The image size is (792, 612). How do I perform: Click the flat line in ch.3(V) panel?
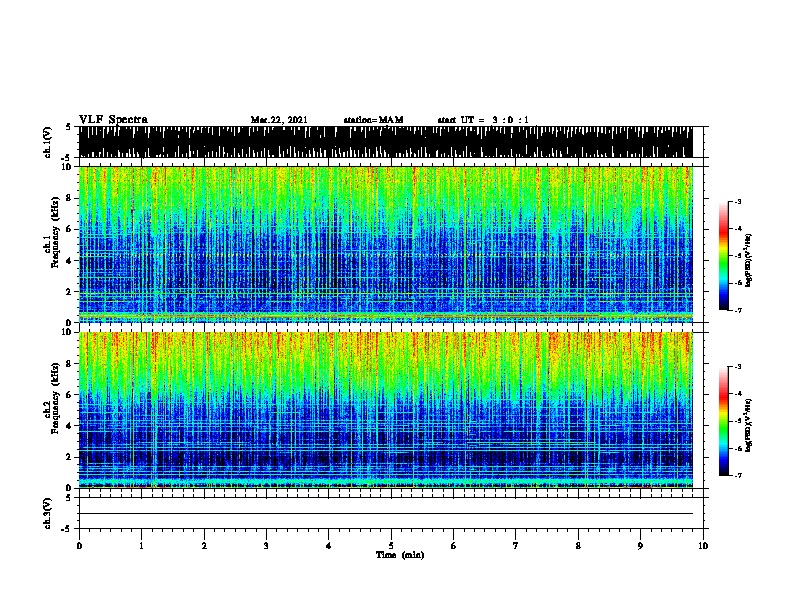386,514
